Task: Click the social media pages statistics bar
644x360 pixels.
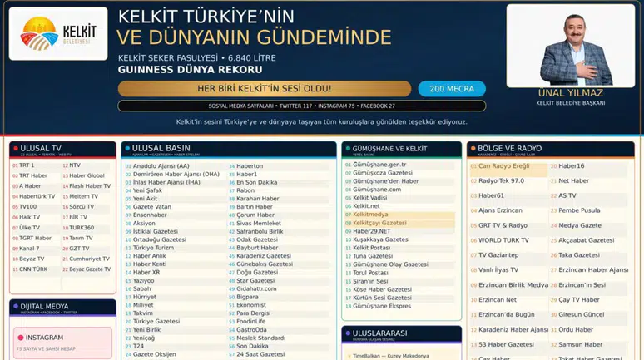Action: pos(302,106)
